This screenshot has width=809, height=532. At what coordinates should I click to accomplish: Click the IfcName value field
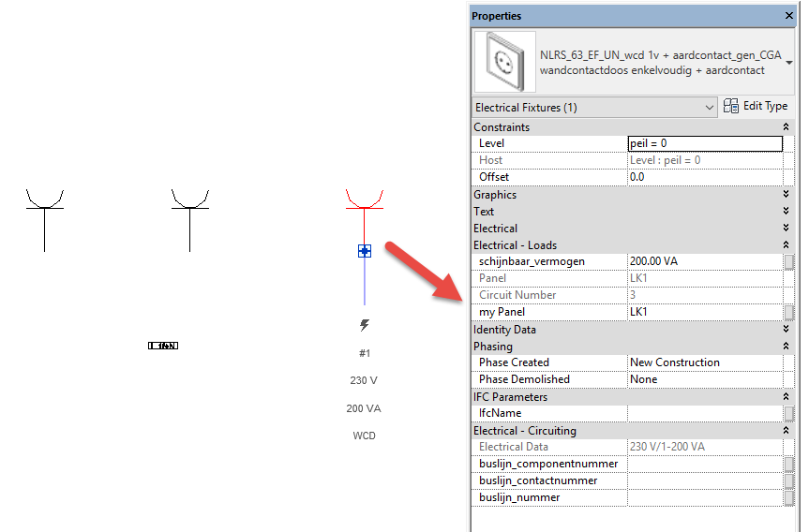click(x=705, y=413)
